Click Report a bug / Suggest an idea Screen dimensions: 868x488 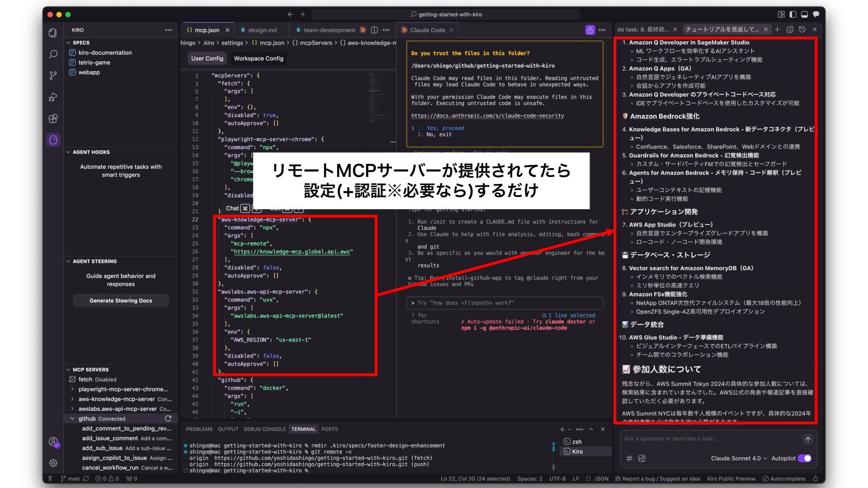657,479
